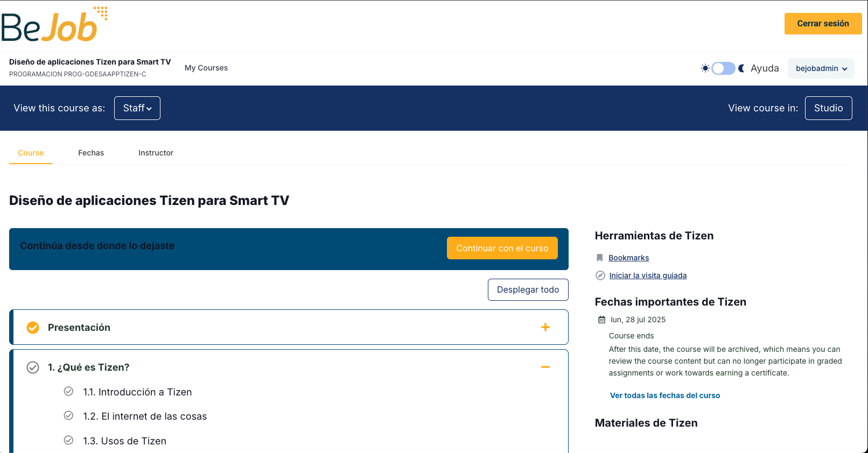This screenshot has width=868, height=453.
Task: Click the checkmark icon beside 1.1. Introducción a Tizen
Action: [68, 391]
